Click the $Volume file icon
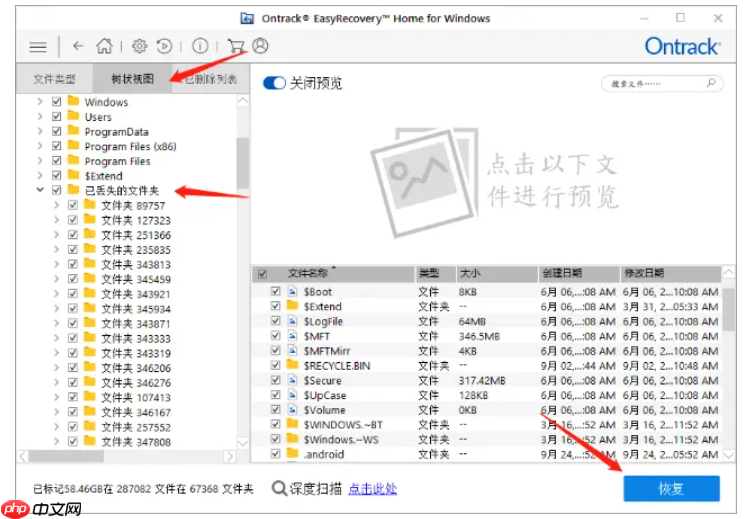Screen dimensions: 746x519 293,409
